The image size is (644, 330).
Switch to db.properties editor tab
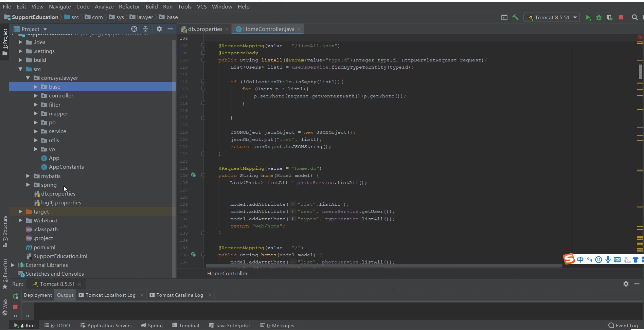[x=205, y=29]
